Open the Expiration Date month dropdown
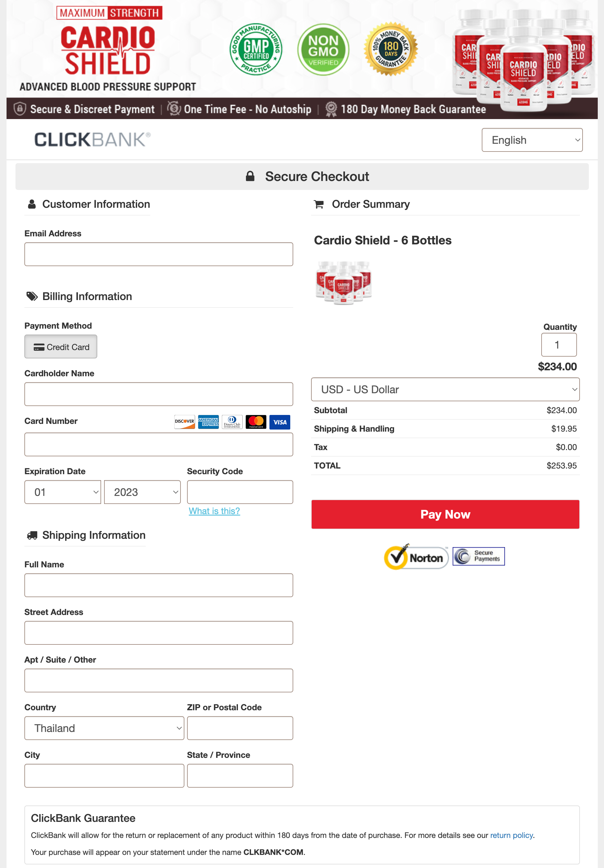The height and width of the screenshot is (868, 604). point(62,492)
